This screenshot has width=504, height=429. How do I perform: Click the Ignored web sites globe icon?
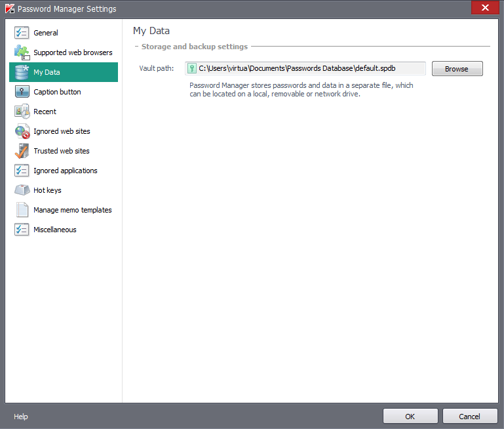[22, 131]
